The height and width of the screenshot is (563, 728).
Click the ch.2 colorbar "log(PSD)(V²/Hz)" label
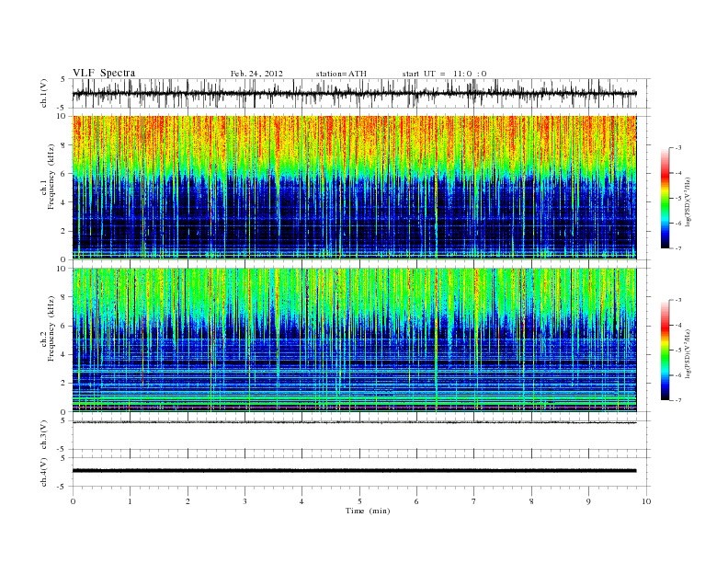pyautogui.click(x=688, y=353)
